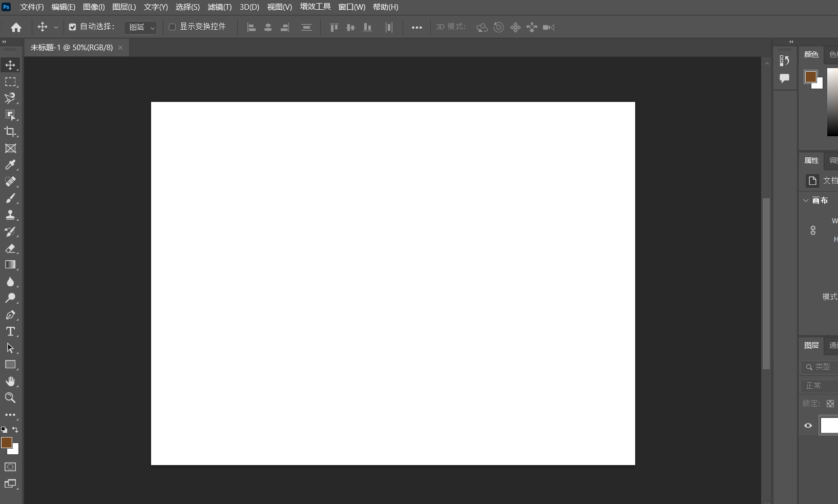
Task: Select the Clone Stamp tool
Action: click(x=10, y=215)
